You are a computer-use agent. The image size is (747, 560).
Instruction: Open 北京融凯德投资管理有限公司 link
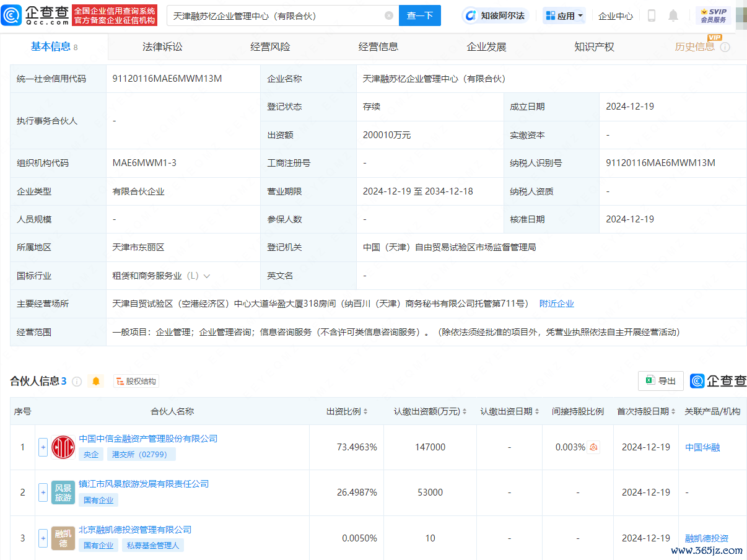point(135,530)
